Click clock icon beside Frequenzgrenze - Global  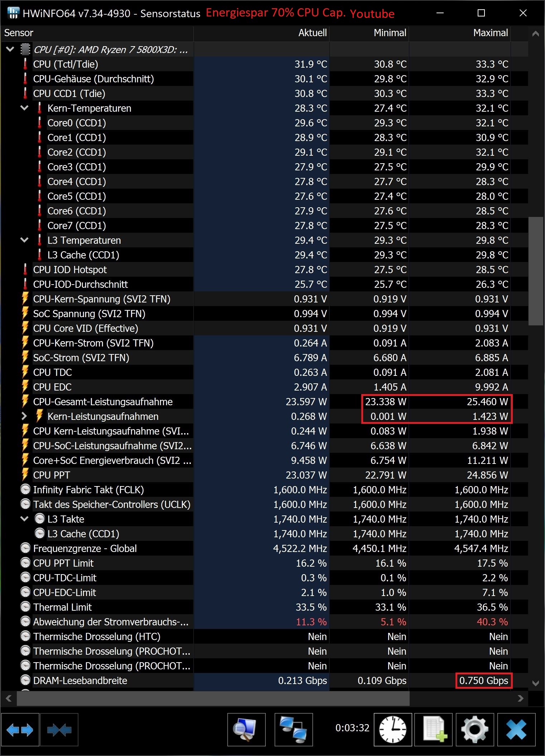25,548
